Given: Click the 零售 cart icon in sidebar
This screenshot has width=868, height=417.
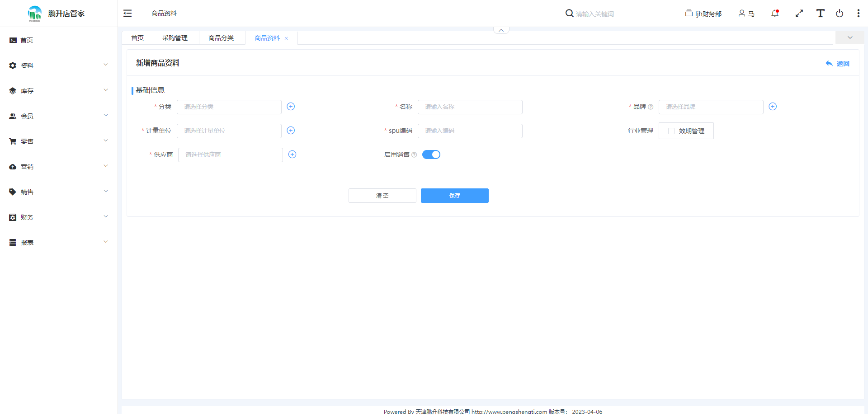Looking at the screenshot, I should [x=13, y=141].
